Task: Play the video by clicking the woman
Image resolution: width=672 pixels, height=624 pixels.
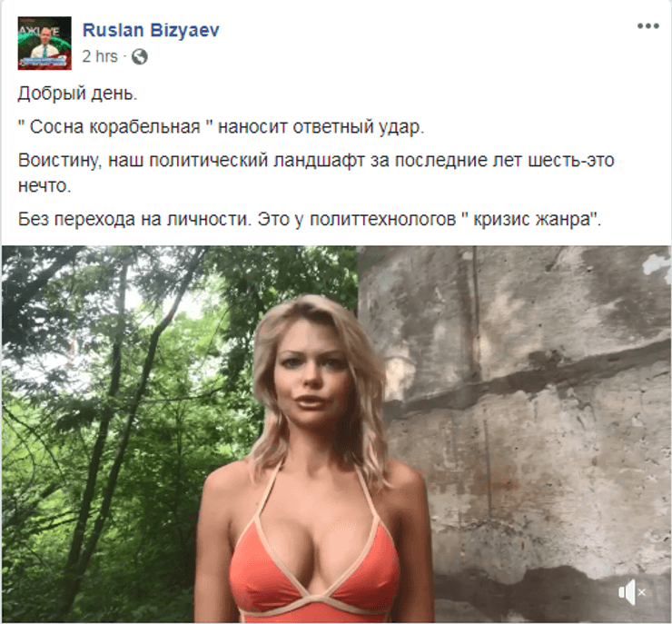Action: pos(317,459)
